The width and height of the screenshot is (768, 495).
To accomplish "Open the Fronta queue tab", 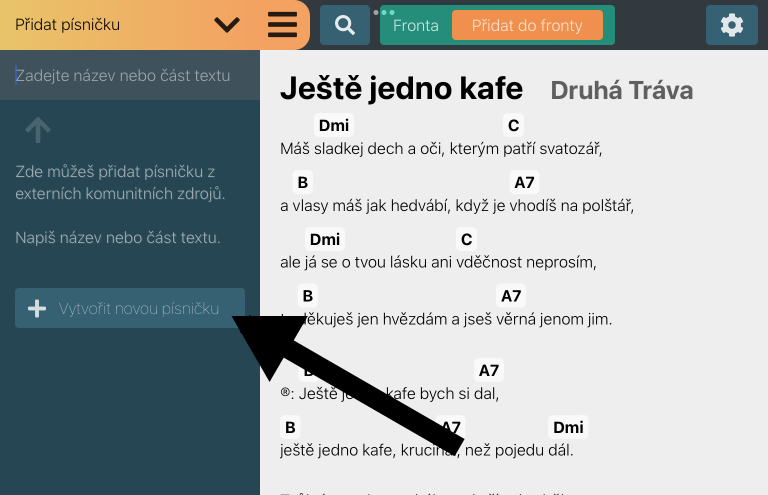I will pyautogui.click(x=415, y=25).
